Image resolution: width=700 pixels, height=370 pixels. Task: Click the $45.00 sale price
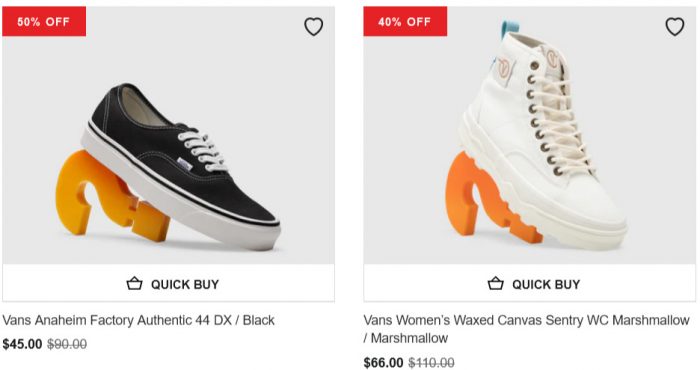point(22,344)
